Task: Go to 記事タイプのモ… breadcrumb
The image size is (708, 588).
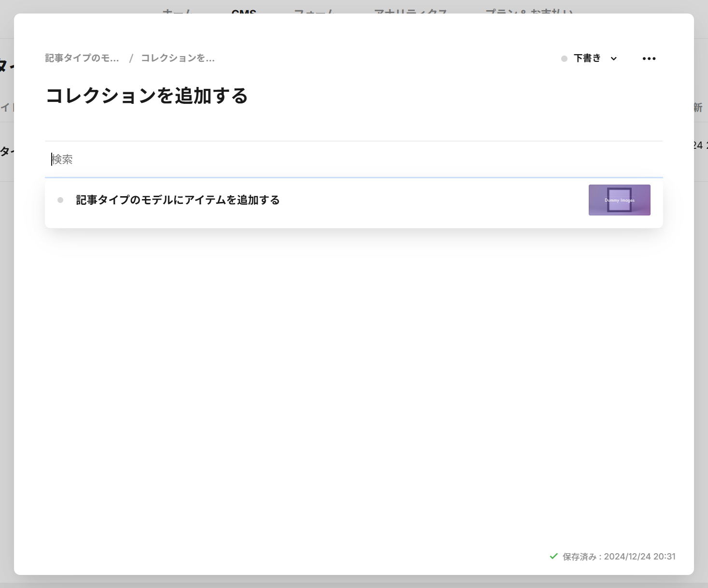Action: coord(82,58)
